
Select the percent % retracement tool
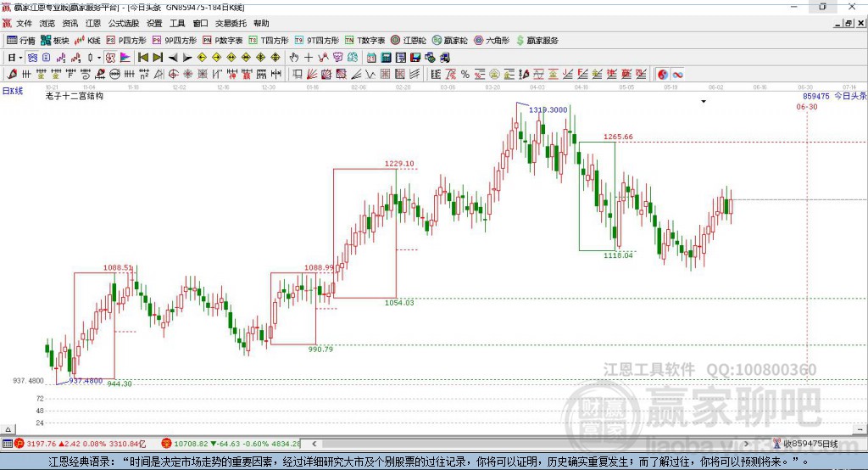(465, 75)
